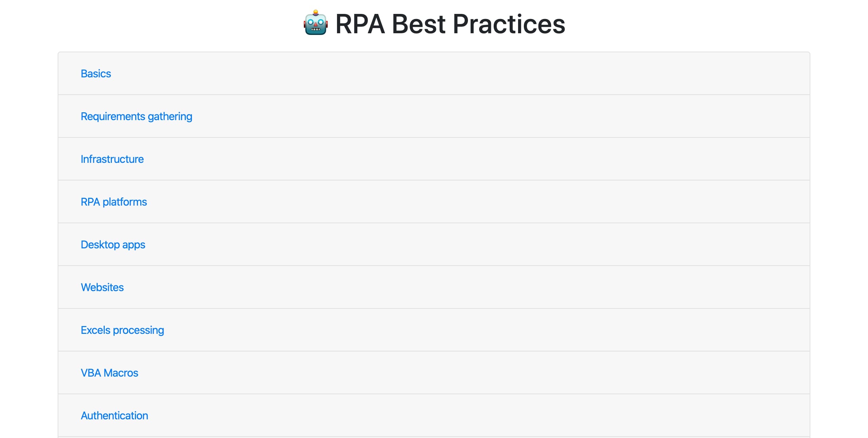Open the Desktop apps link

[113, 245]
